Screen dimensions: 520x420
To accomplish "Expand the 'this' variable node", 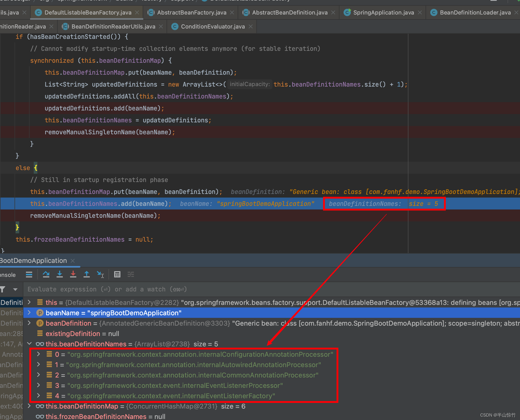I will [x=29, y=302].
